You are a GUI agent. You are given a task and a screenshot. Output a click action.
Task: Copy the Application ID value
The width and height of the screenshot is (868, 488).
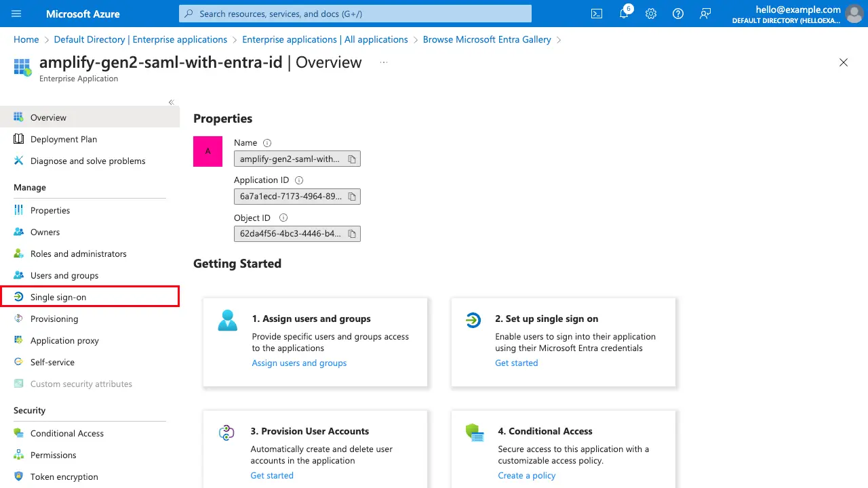tap(352, 197)
